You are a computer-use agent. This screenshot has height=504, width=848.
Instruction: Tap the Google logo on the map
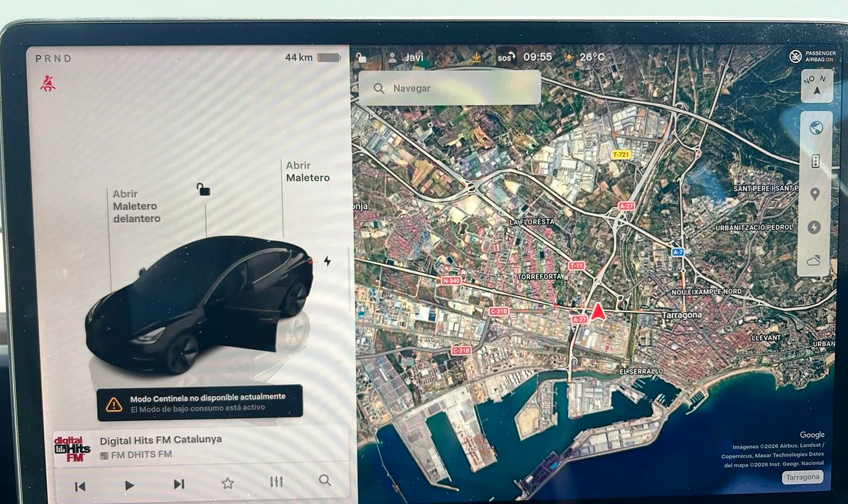pyautogui.click(x=812, y=435)
